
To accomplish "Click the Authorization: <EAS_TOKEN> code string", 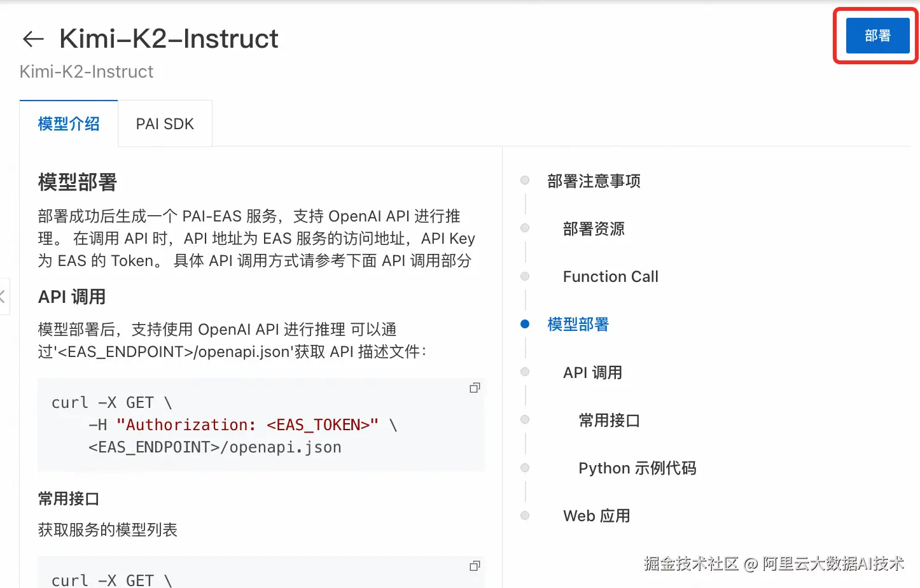I will coord(247,425).
